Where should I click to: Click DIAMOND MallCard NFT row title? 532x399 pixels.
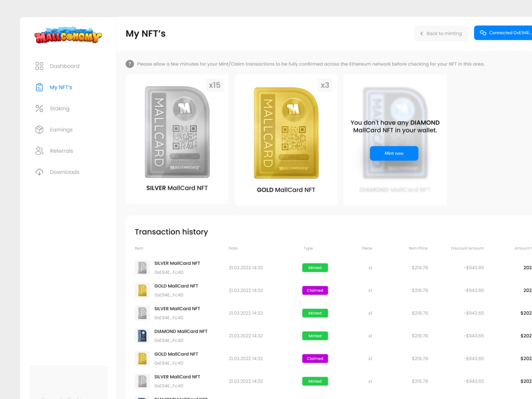pyautogui.click(x=181, y=331)
